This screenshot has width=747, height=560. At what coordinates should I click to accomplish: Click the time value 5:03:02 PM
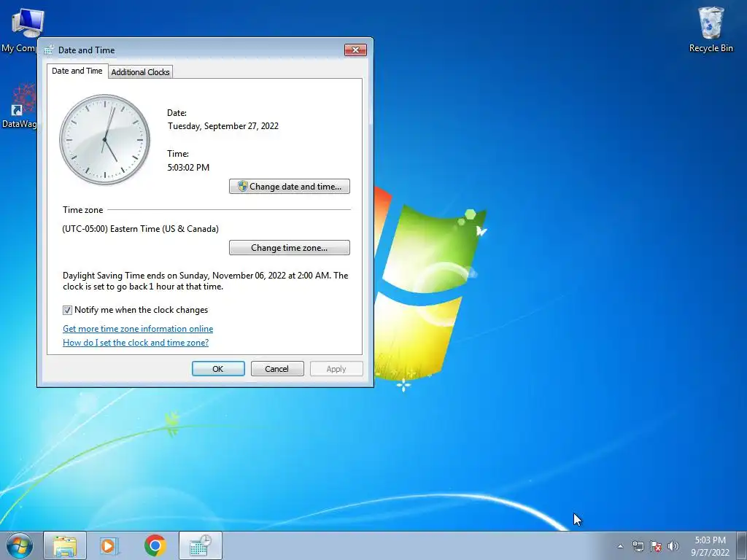188,168
